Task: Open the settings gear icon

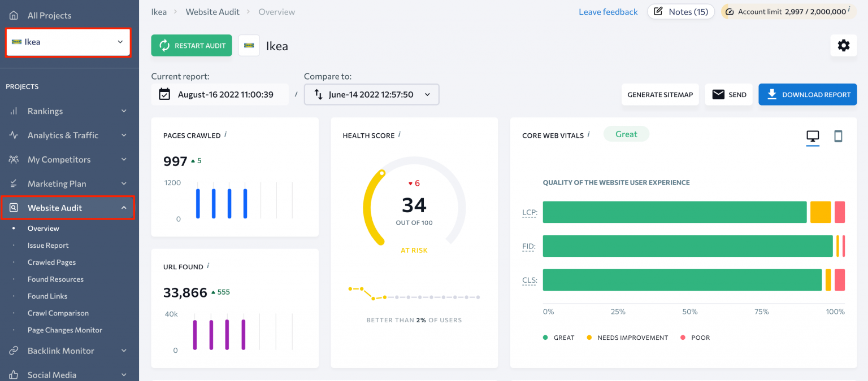Action: (843, 46)
